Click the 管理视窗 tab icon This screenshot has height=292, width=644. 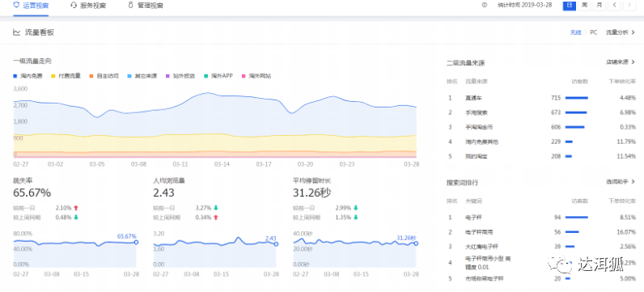[131, 6]
